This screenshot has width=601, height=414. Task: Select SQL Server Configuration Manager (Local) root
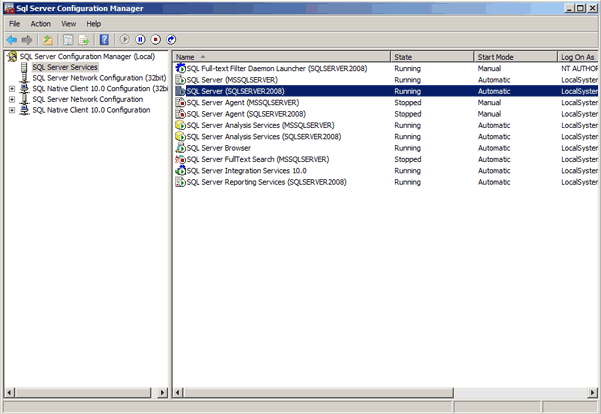(x=87, y=56)
